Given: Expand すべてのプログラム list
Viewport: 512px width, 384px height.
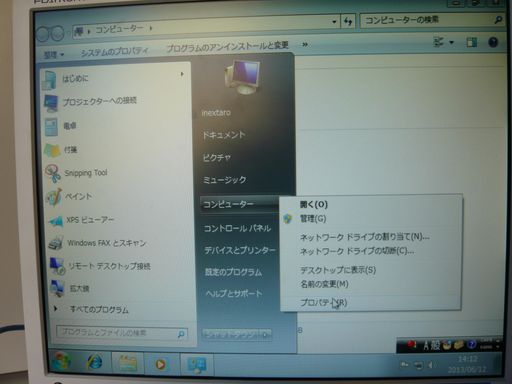Looking at the screenshot, I should pyautogui.click(x=91, y=309).
